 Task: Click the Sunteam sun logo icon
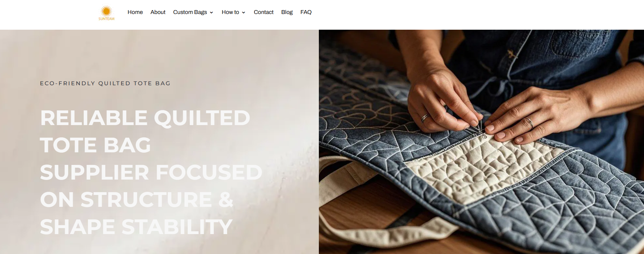tap(106, 11)
